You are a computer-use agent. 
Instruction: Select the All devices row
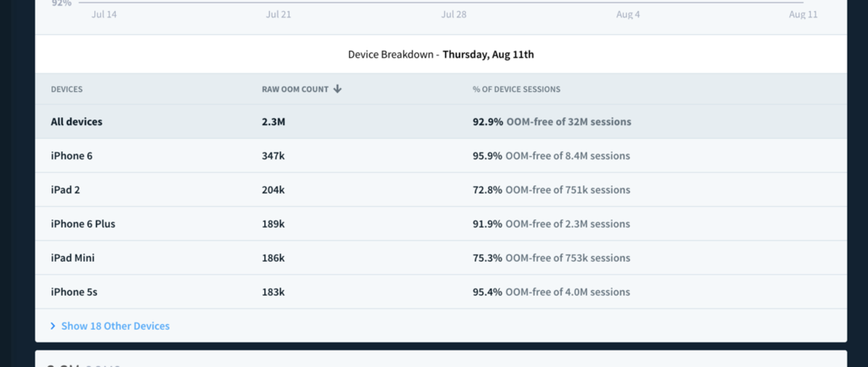pyautogui.click(x=76, y=122)
